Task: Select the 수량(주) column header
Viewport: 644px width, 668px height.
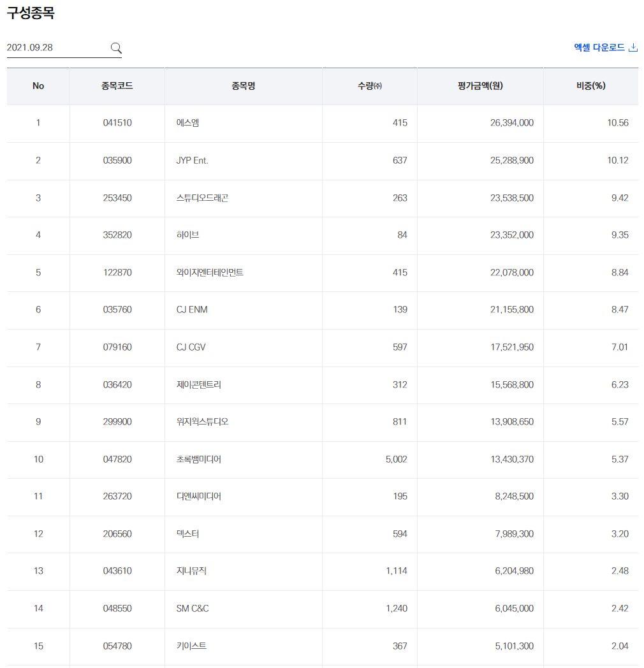Action: pos(370,86)
